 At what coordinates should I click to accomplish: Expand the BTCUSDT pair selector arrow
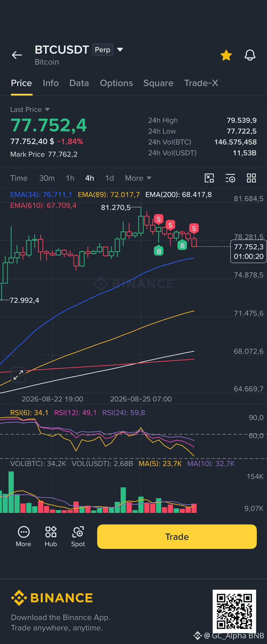(120, 50)
